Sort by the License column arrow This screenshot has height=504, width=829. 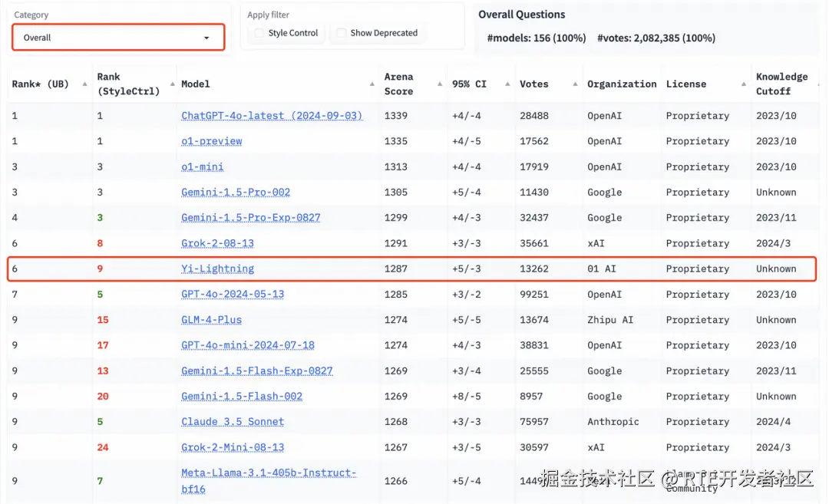click(744, 84)
